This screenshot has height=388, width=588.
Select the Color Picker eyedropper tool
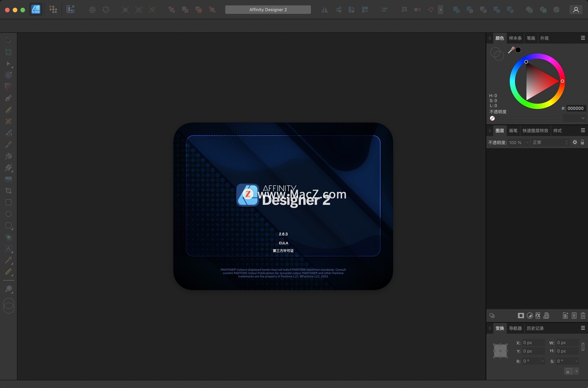(9, 260)
